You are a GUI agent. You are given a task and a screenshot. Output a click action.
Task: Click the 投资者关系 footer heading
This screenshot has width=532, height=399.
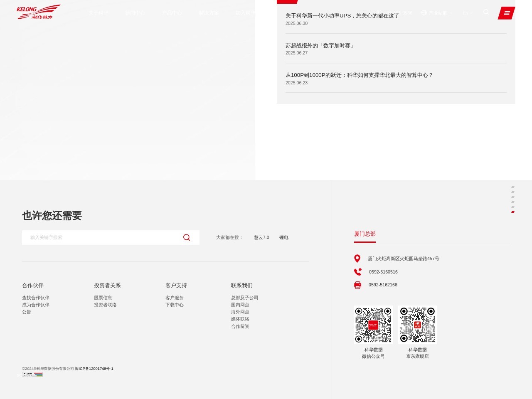click(x=107, y=286)
